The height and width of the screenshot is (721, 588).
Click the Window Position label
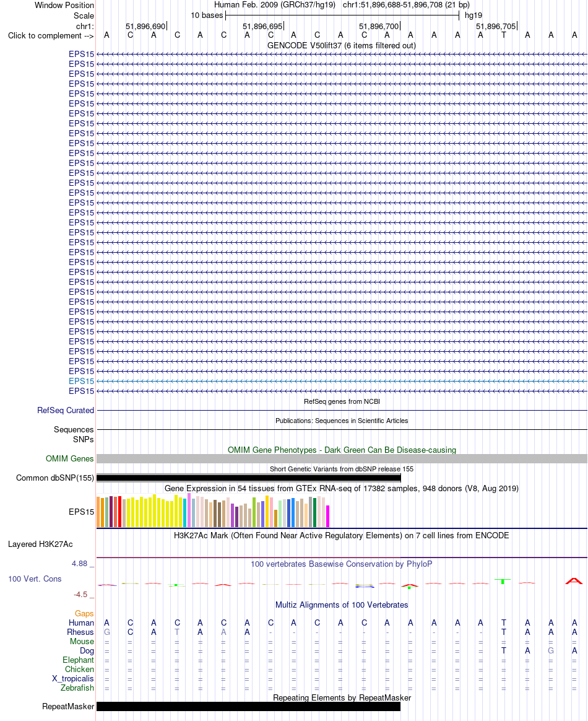pos(64,6)
